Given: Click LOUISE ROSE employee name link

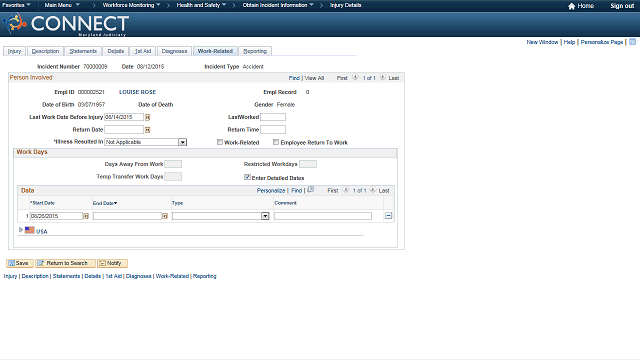Looking at the screenshot, I should [x=137, y=92].
